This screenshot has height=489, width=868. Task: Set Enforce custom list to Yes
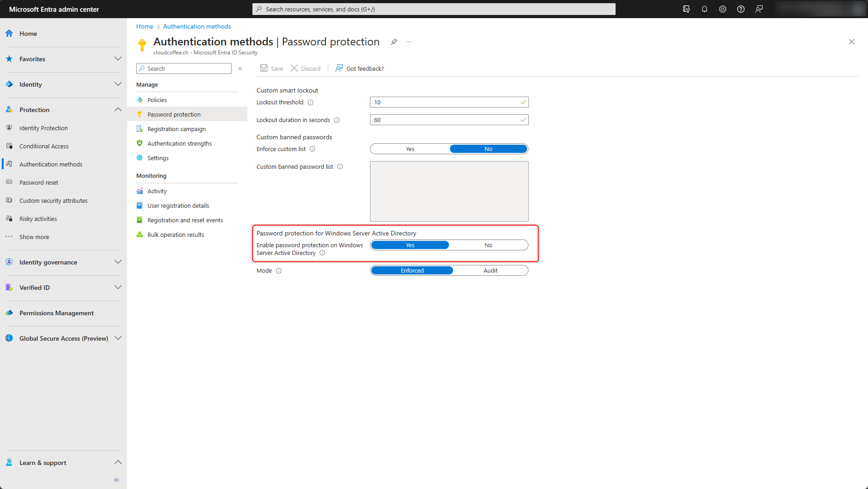pyautogui.click(x=410, y=149)
